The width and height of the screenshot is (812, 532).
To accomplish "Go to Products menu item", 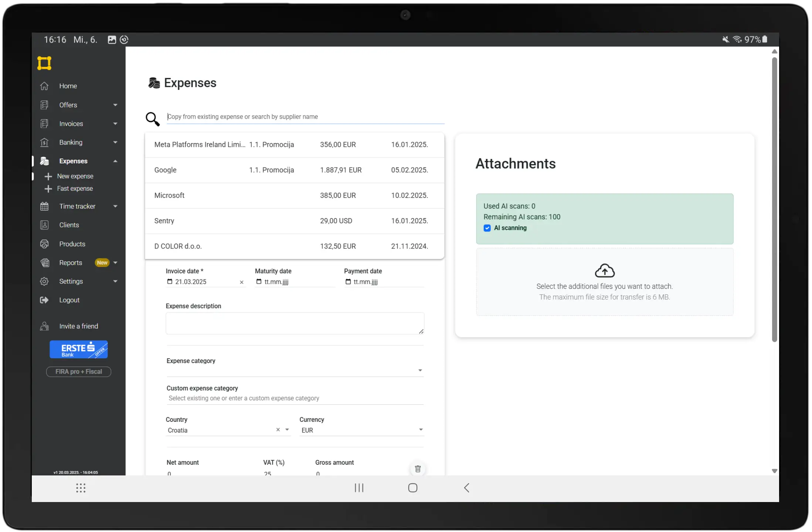I will pos(72,244).
